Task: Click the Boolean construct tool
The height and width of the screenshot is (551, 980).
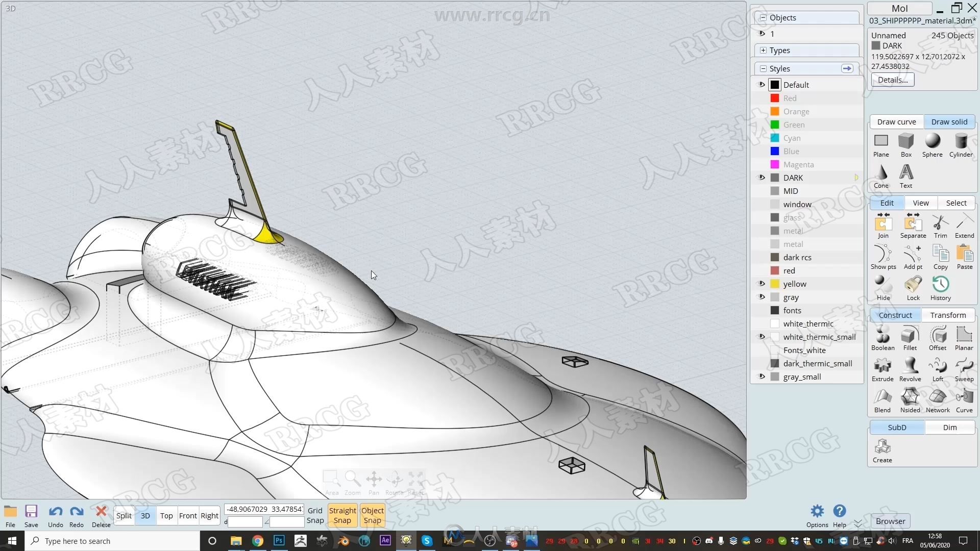Action: [881, 336]
